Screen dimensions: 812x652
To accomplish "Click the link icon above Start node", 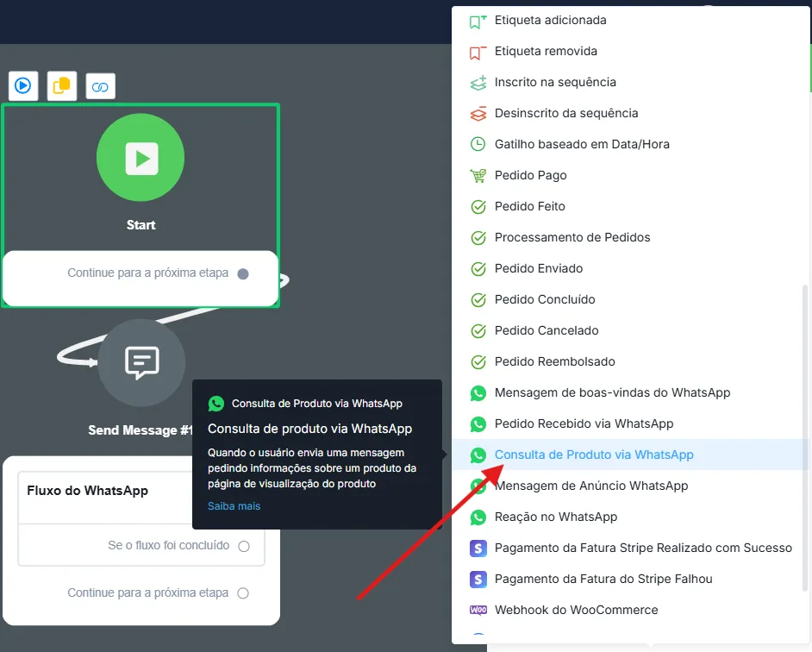I will point(100,86).
